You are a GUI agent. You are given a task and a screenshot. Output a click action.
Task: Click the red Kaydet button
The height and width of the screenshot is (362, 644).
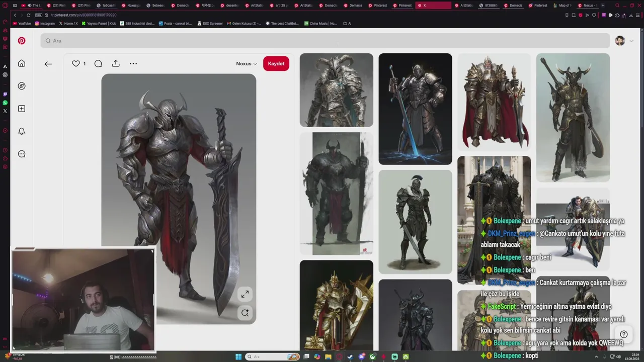point(276,63)
